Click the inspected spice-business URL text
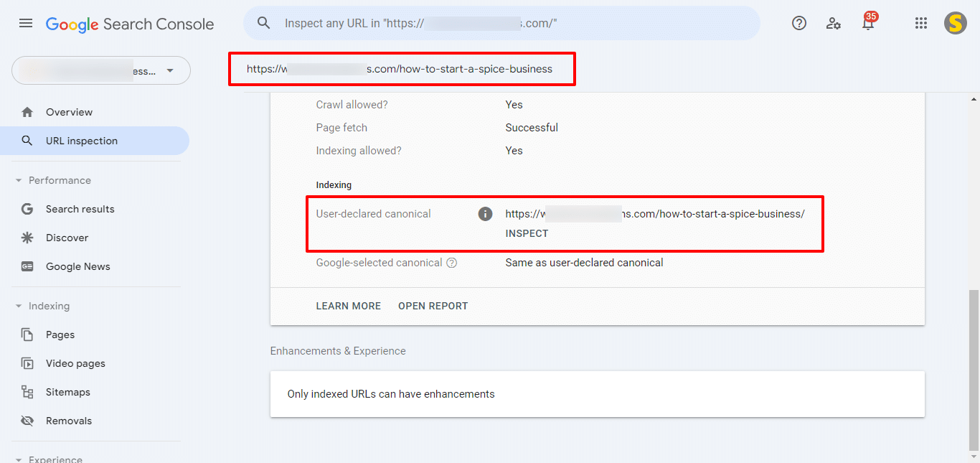980x463 pixels. pos(400,69)
